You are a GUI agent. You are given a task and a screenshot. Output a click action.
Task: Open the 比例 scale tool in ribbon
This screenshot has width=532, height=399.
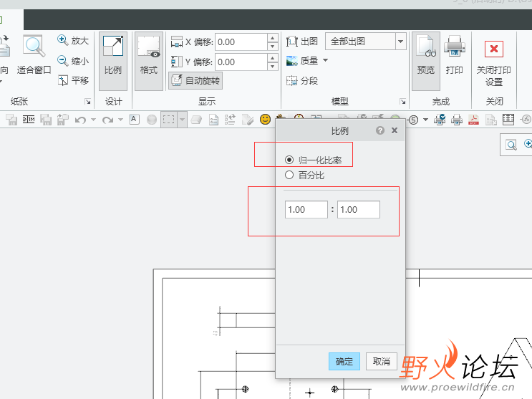coord(113,61)
